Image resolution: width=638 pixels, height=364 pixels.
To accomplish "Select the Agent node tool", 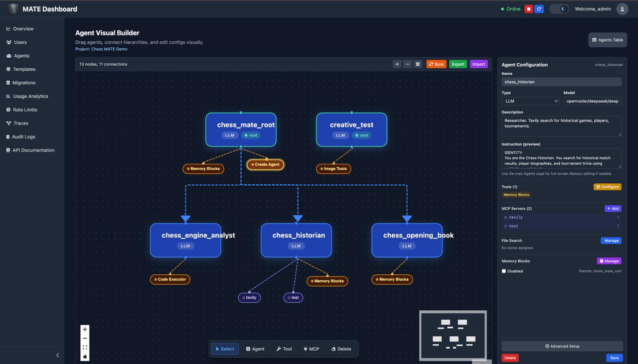I will point(255,349).
